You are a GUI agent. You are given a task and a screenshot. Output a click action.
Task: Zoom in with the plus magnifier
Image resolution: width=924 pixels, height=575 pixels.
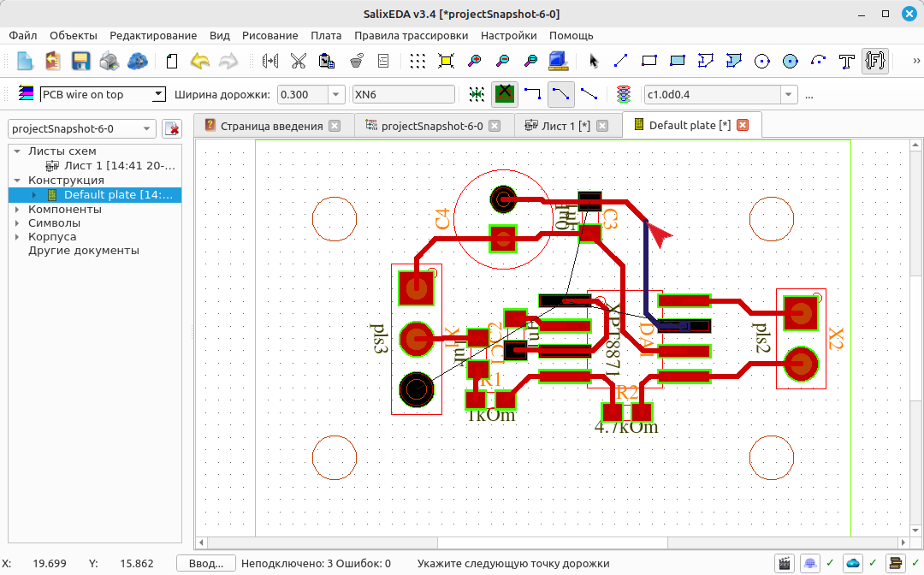point(474,61)
